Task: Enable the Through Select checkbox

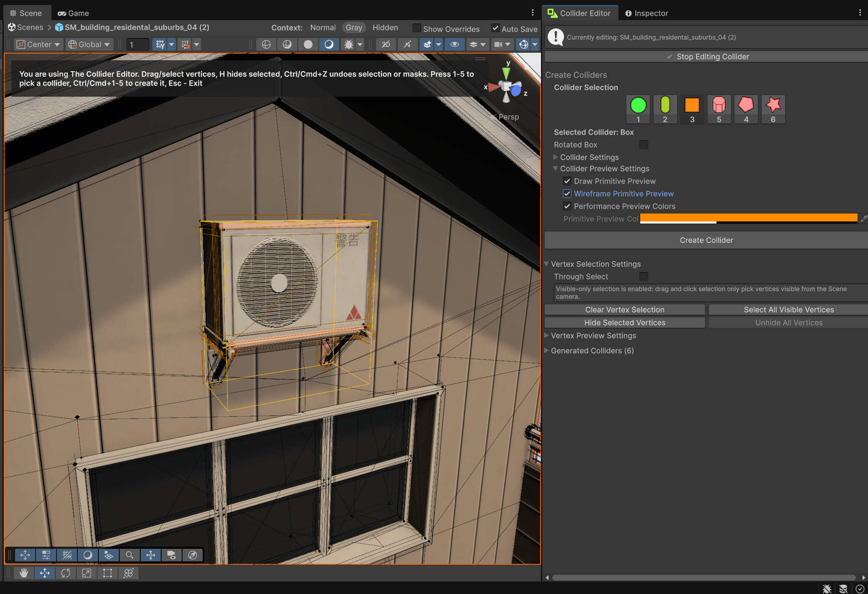Action: [644, 277]
